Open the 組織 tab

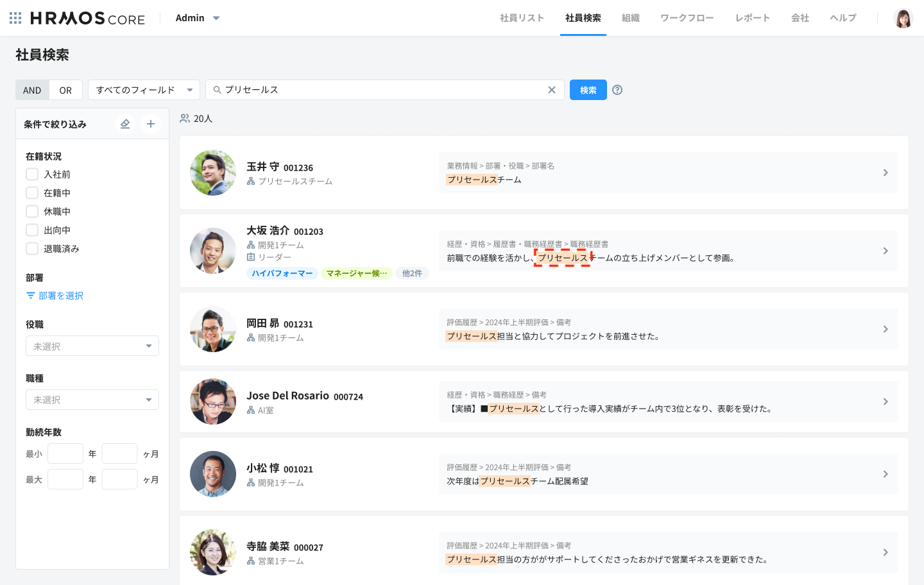tap(630, 18)
